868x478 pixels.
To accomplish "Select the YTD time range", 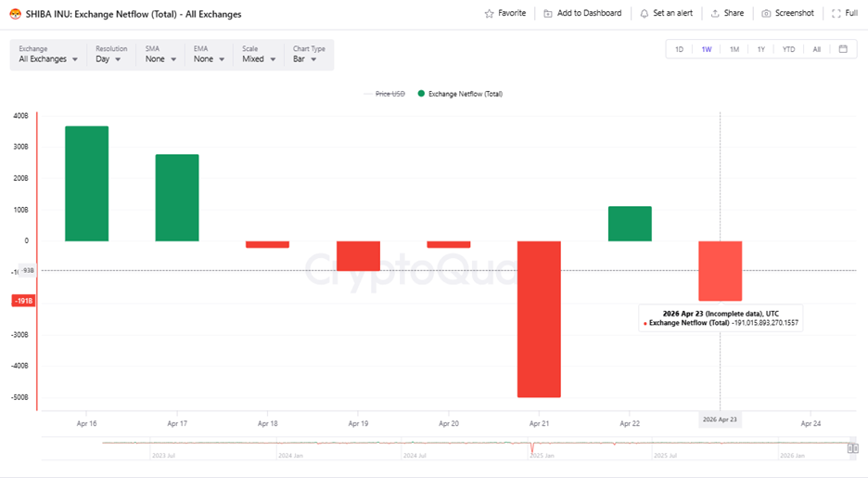I will 788,49.
